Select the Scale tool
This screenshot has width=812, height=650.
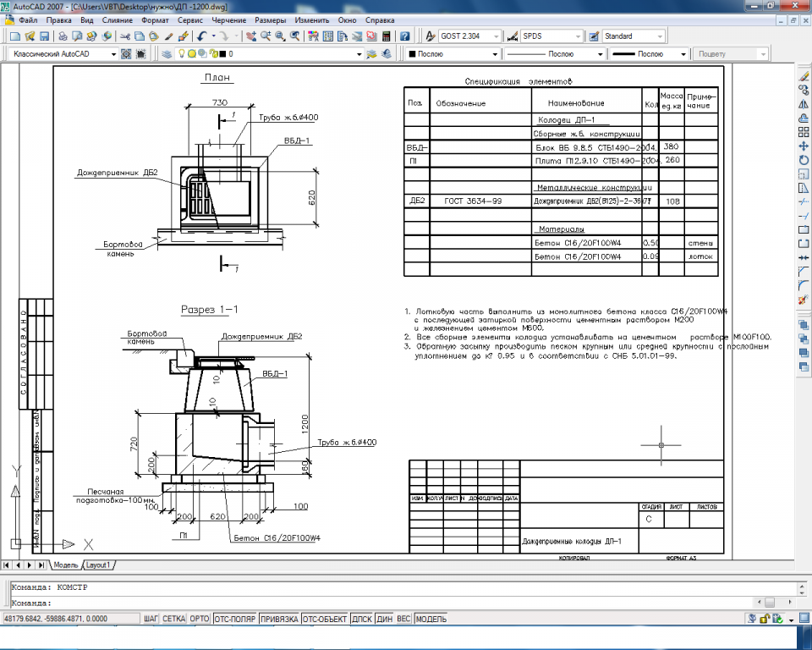[x=804, y=174]
